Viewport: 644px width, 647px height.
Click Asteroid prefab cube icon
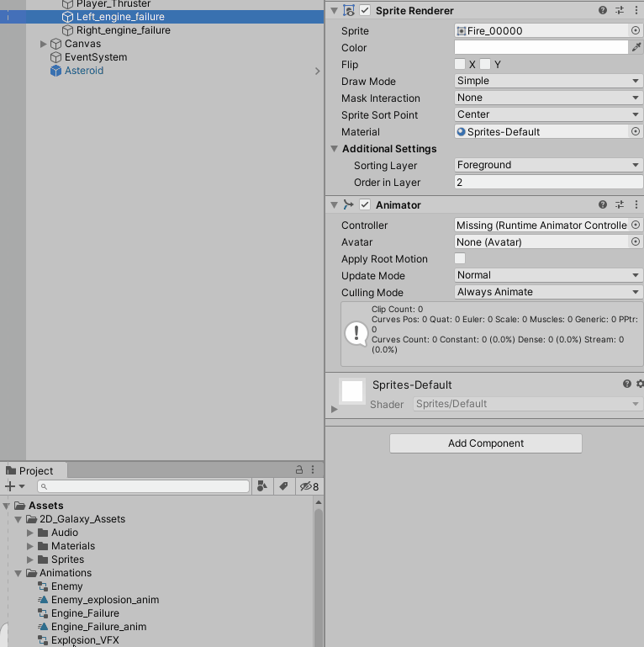point(55,71)
